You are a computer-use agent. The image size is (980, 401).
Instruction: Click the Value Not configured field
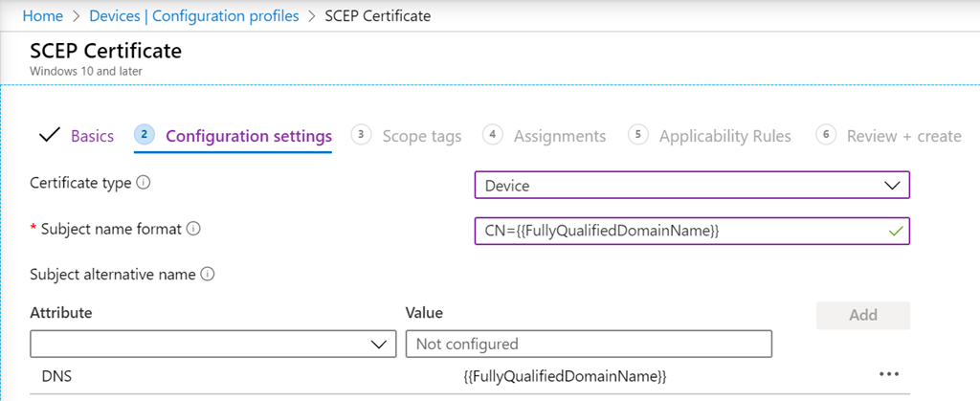click(x=589, y=344)
